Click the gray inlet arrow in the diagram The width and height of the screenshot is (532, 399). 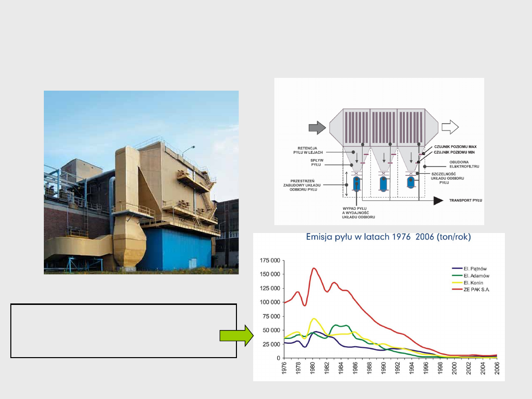click(x=317, y=128)
